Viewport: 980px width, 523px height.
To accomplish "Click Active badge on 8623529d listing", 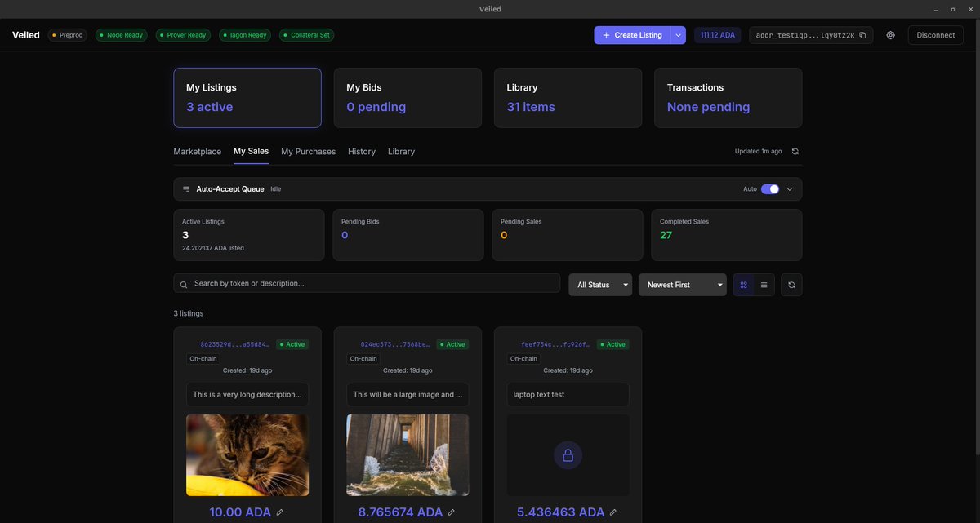I will tap(292, 344).
